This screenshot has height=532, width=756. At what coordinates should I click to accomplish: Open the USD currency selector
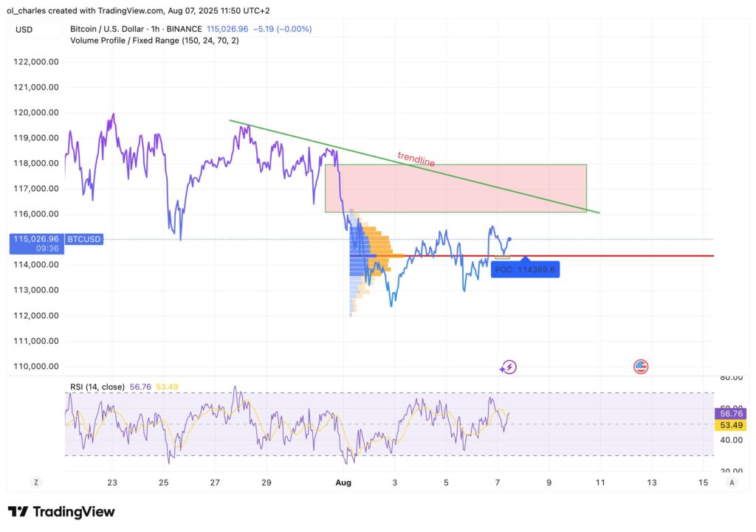[x=22, y=30]
